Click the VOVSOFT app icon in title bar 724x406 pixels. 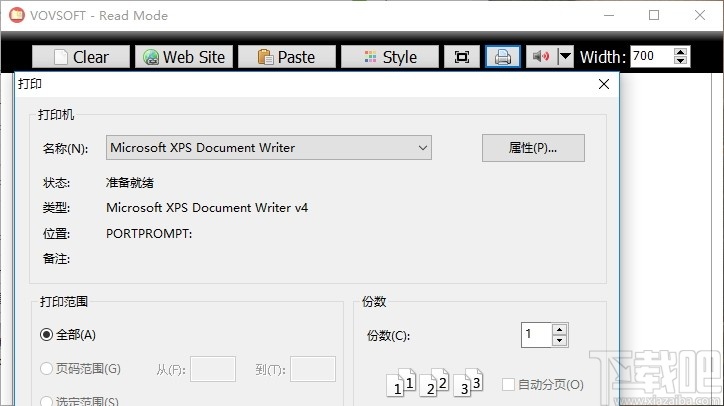point(17,15)
